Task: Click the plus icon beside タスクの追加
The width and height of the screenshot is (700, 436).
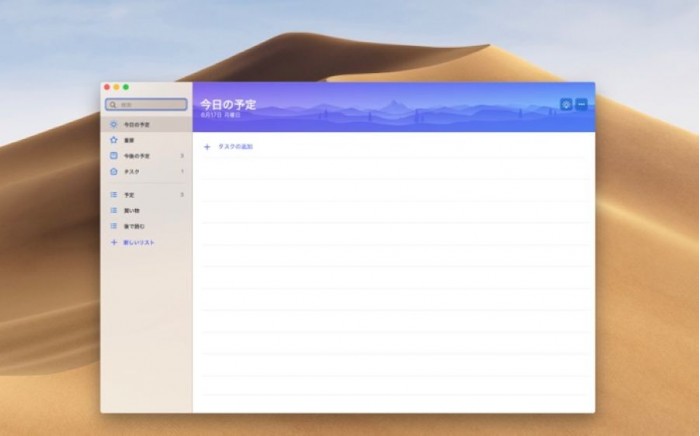Action: (x=207, y=147)
